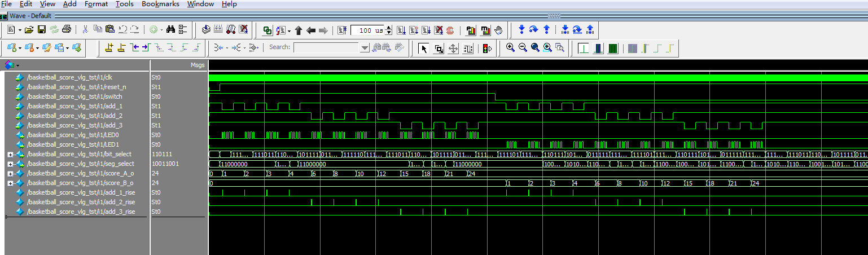This screenshot has width=868, height=255.
Task: Select the LED0 signal row
Action: click(x=77, y=135)
